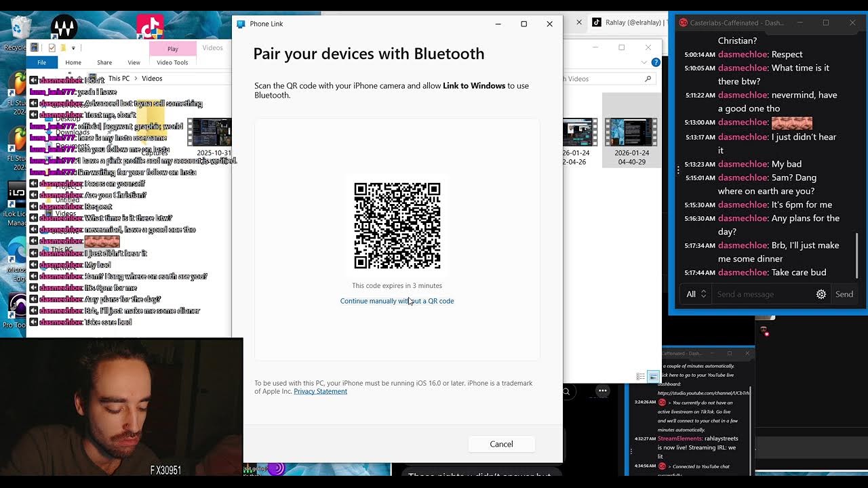Click the speaker icon beside the 'Take care bud' overlay message
Screen dimensions: 868x488
click(33, 322)
